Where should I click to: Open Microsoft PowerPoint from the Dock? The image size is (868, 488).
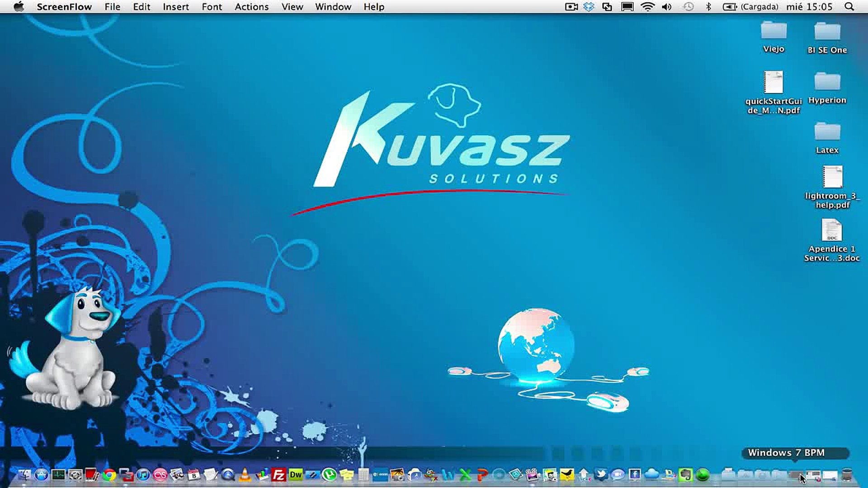tap(482, 475)
